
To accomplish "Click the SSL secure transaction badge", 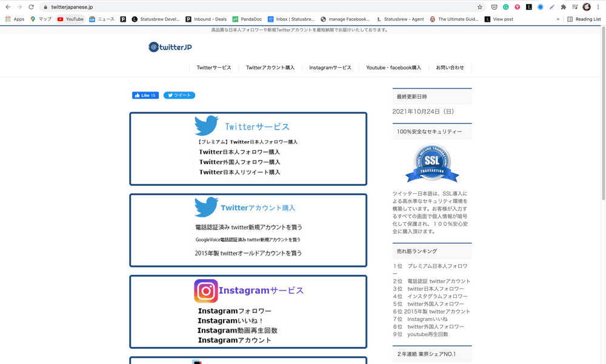I will point(432,164).
